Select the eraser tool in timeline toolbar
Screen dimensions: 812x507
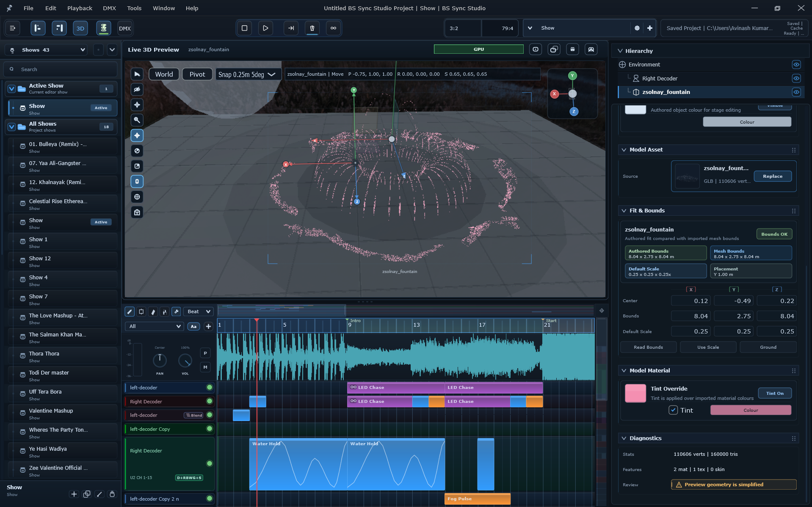(153, 311)
